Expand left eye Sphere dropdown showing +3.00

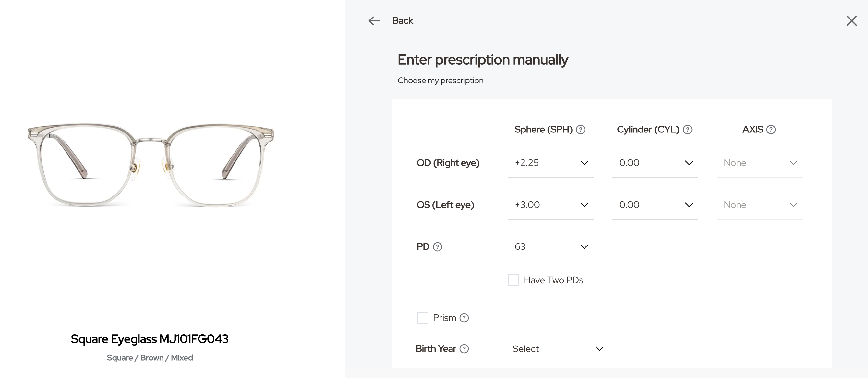point(550,205)
